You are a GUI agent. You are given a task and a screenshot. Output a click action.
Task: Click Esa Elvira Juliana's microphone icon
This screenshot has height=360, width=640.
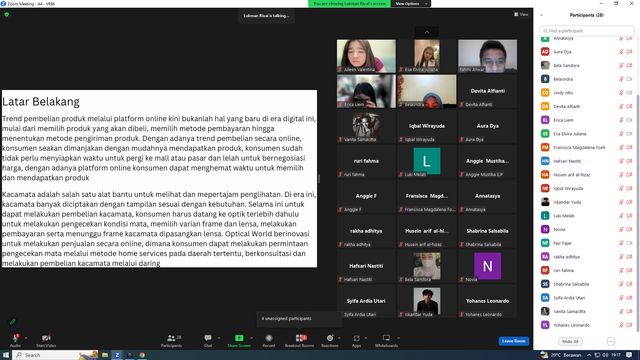[x=621, y=134]
